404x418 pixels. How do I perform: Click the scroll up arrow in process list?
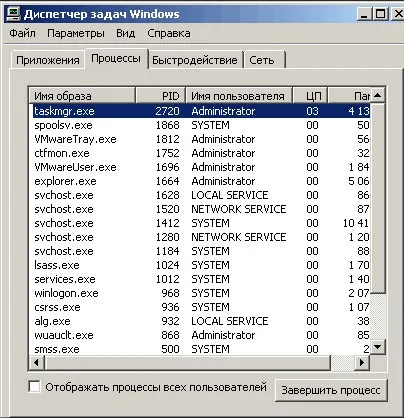click(x=378, y=96)
